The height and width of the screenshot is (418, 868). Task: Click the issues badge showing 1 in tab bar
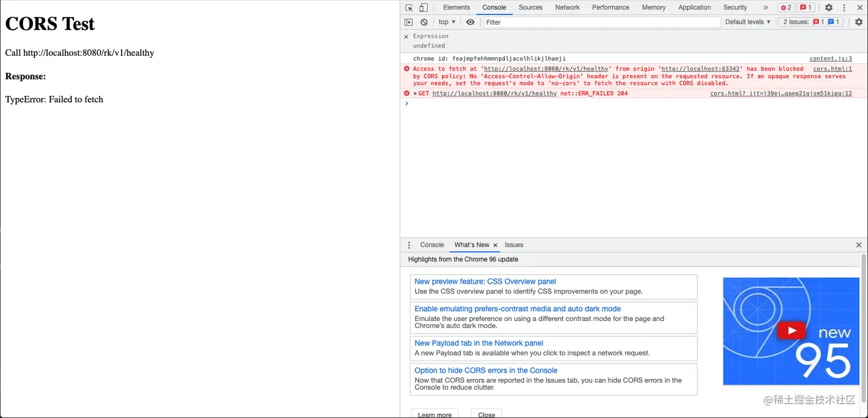(805, 7)
